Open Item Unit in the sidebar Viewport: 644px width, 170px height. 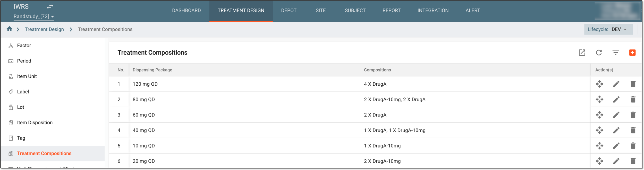[x=53, y=76]
